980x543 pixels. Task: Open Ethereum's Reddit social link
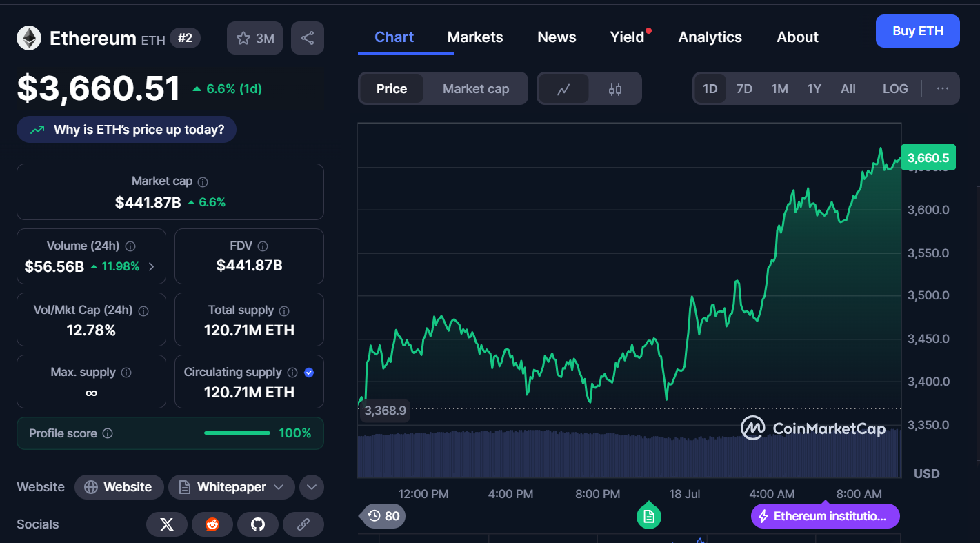212,524
